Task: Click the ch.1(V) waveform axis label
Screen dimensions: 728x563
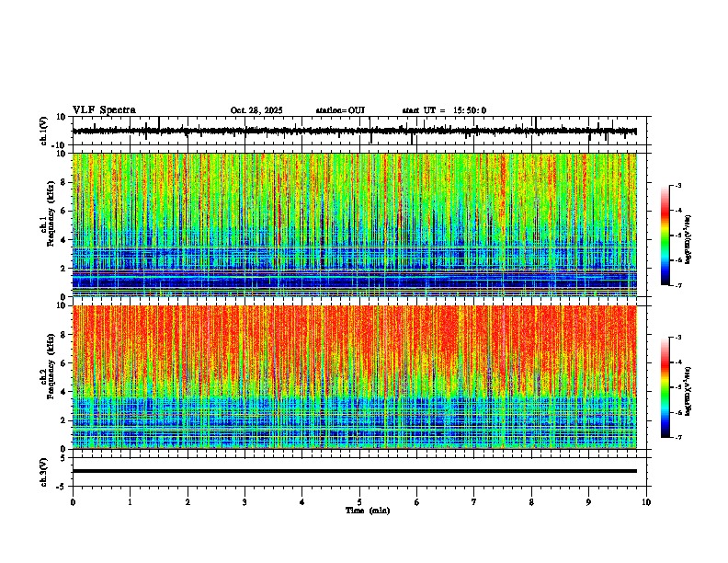Action: (44, 131)
